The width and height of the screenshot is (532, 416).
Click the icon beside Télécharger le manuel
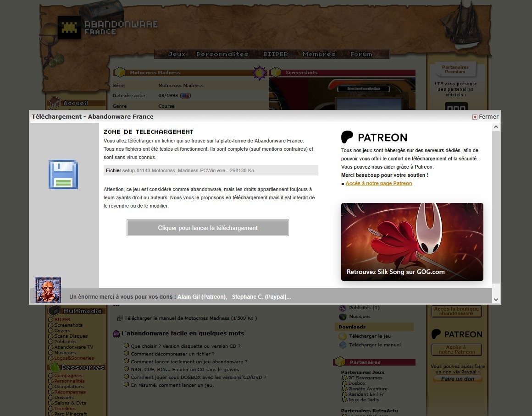pos(343,345)
